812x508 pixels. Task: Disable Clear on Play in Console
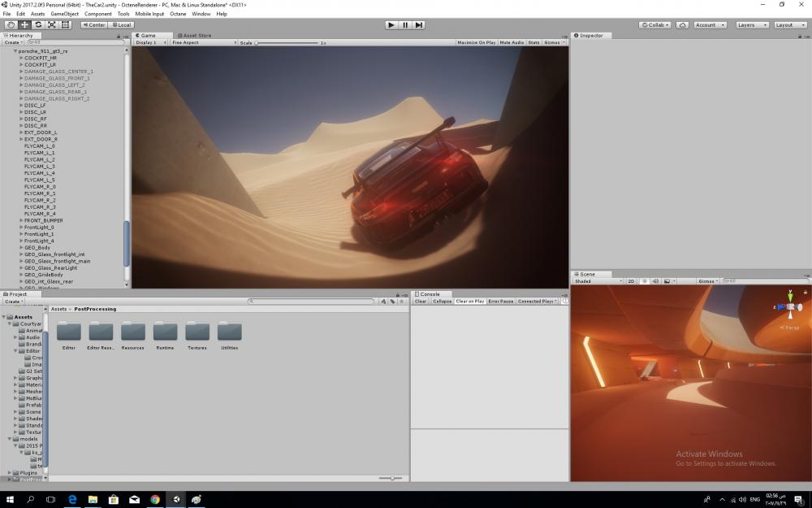(469, 301)
